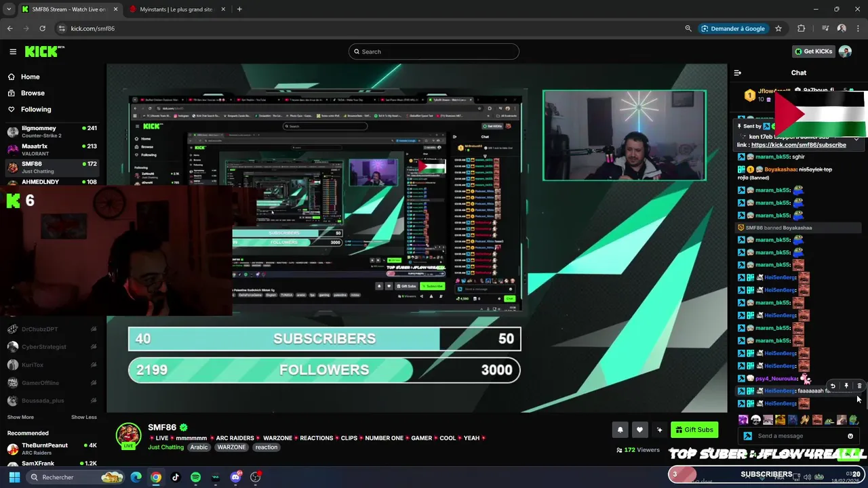
Task: Select the reaction tag
Action: tap(267, 447)
